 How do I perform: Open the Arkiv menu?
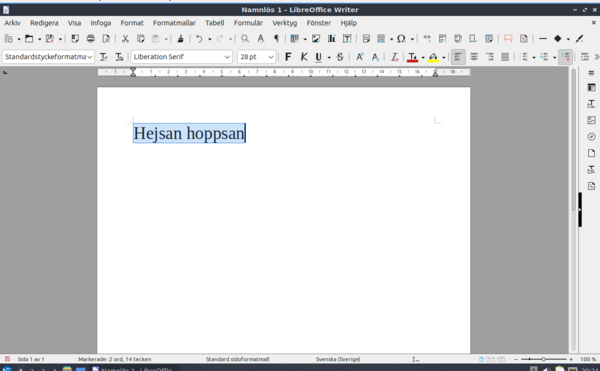pos(12,23)
